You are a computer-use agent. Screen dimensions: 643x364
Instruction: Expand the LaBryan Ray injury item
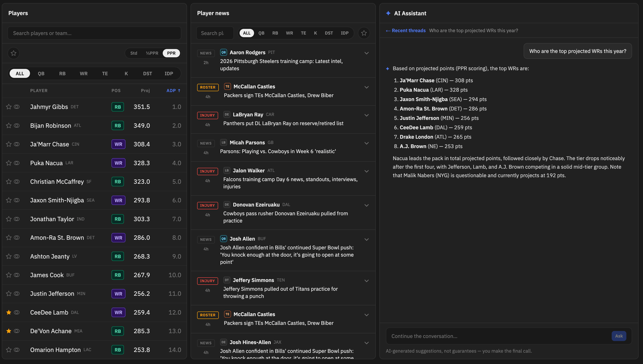[x=366, y=115]
